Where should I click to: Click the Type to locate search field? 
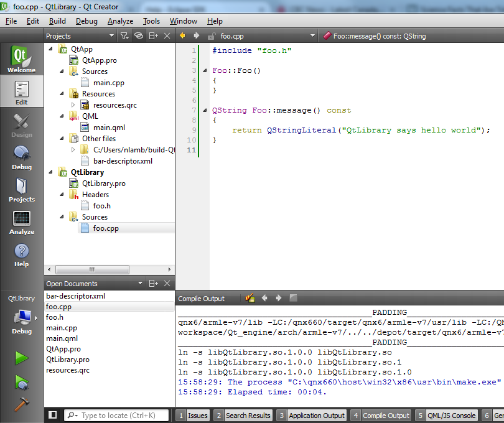117,415
